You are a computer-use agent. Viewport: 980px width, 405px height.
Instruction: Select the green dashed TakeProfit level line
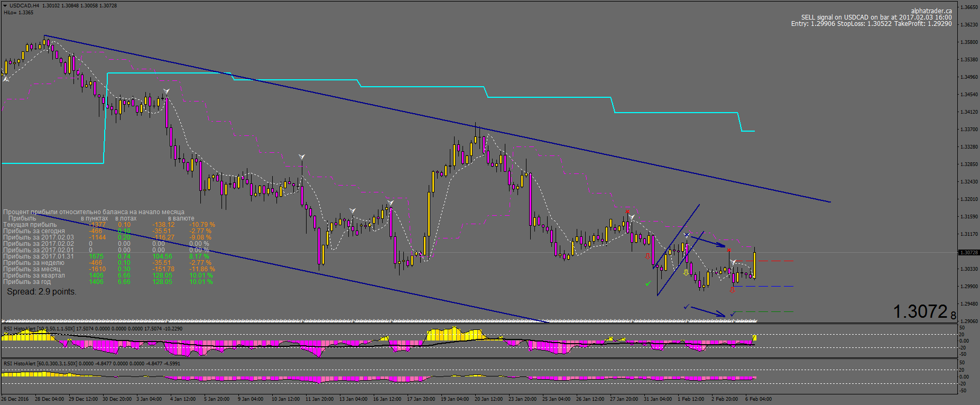pos(763,312)
